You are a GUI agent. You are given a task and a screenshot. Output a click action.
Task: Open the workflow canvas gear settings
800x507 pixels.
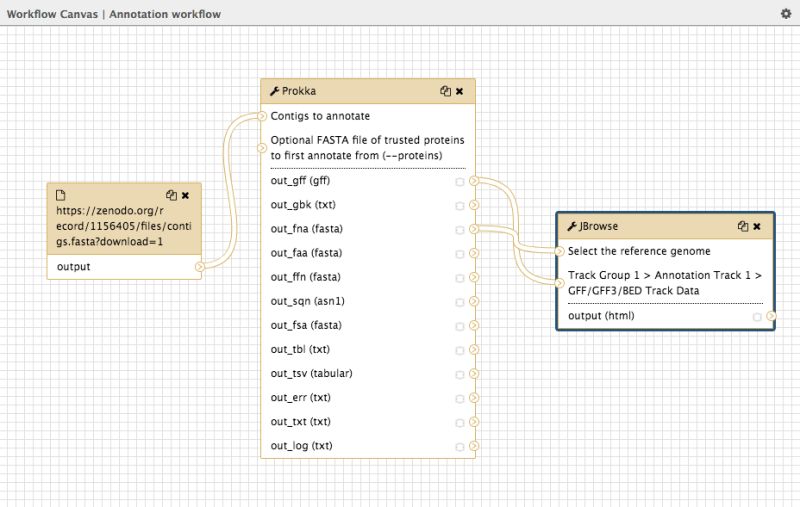click(786, 14)
